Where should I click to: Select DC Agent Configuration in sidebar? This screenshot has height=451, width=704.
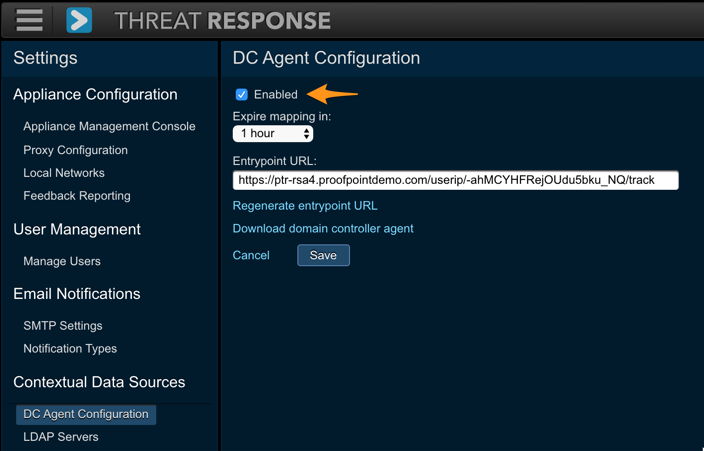(86, 414)
